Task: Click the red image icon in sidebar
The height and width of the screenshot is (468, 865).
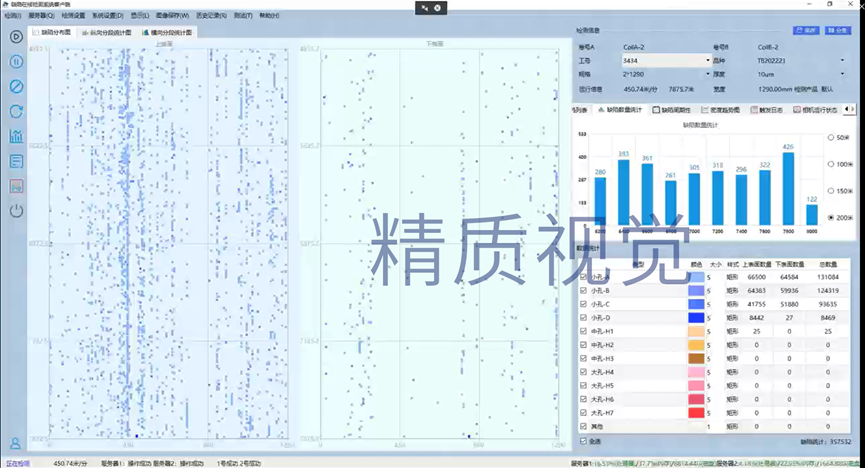Action: pyautogui.click(x=16, y=186)
